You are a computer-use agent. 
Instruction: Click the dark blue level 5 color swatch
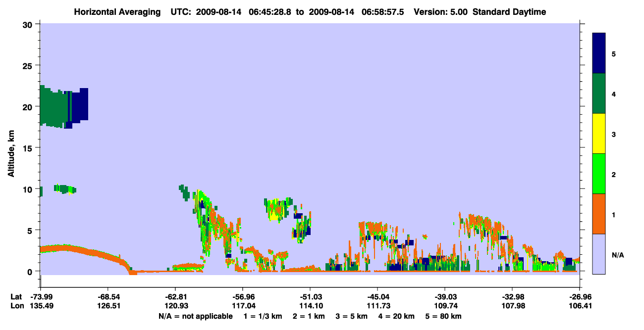(599, 53)
